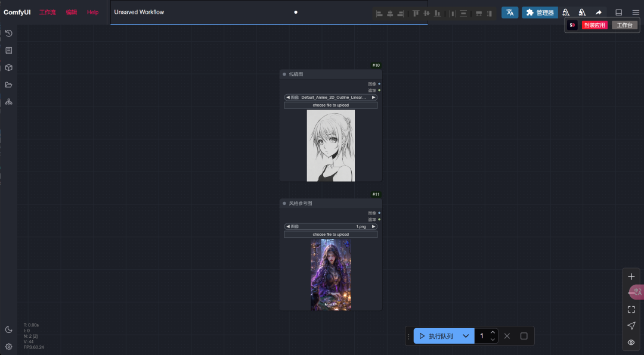Open the model library cube icon
Screen dimensions: 644x355
pos(8,68)
